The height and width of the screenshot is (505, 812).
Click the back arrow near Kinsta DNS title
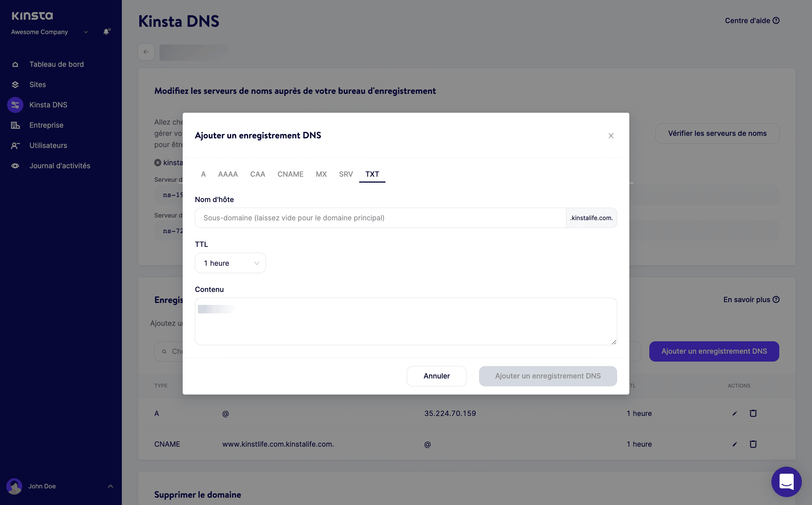pos(146,52)
